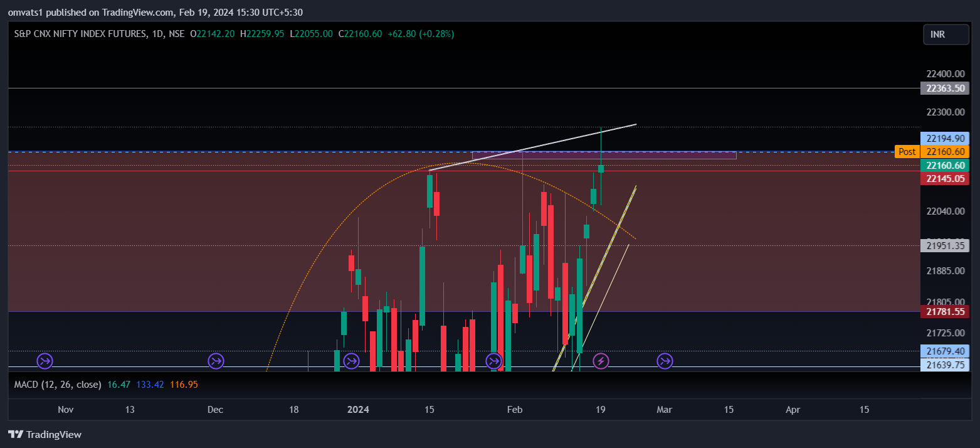The image size is (980, 448).
Task: Click the purple event icon above Mar
Action: [x=665, y=361]
